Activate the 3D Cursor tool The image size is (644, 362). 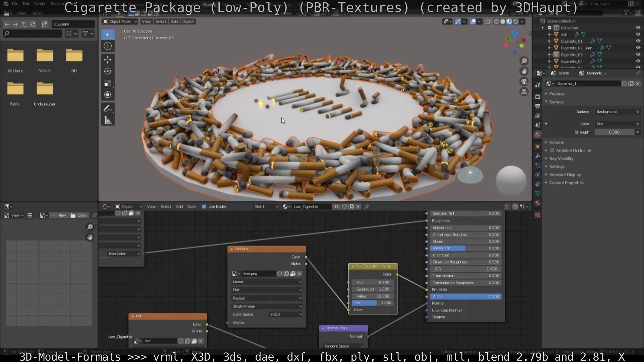pos(108,46)
